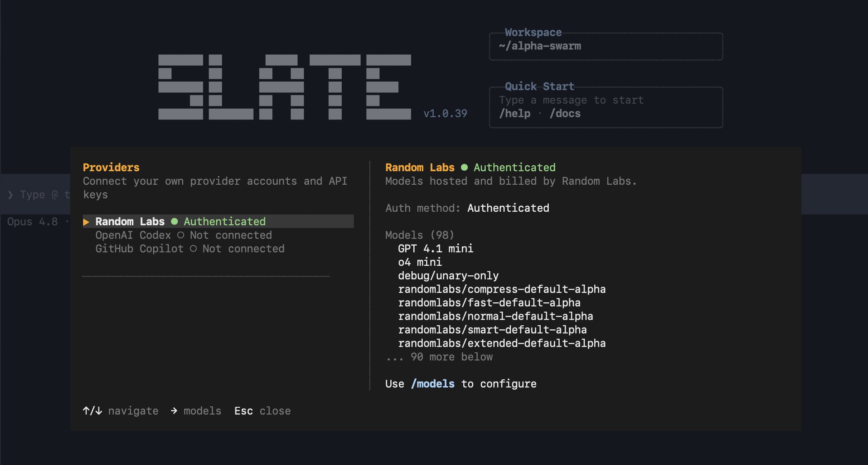Click randomlabs/smart-default-alpha model
Image resolution: width=868 pixels, height=465 pixels.
[x=492, y=330]
